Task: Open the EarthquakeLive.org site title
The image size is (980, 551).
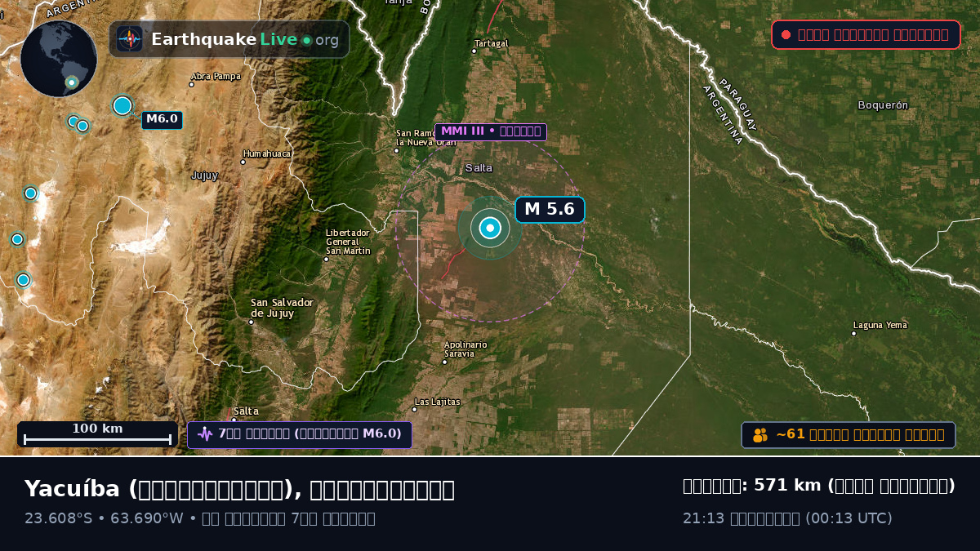Action: click(245, 39)
